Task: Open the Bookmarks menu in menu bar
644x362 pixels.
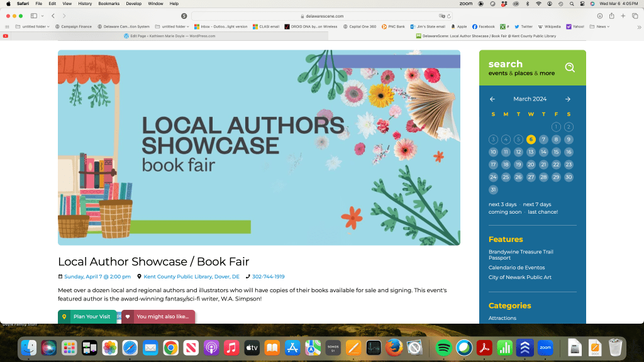Action: 109,4
